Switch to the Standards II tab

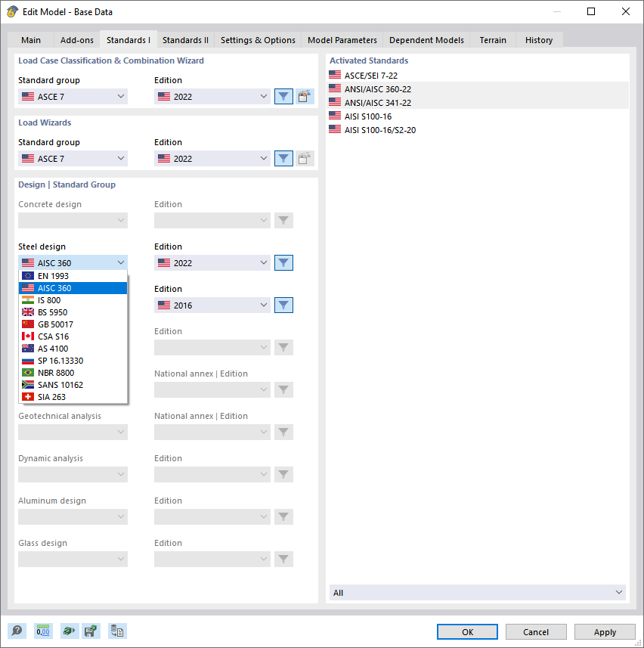coord(185,40)
